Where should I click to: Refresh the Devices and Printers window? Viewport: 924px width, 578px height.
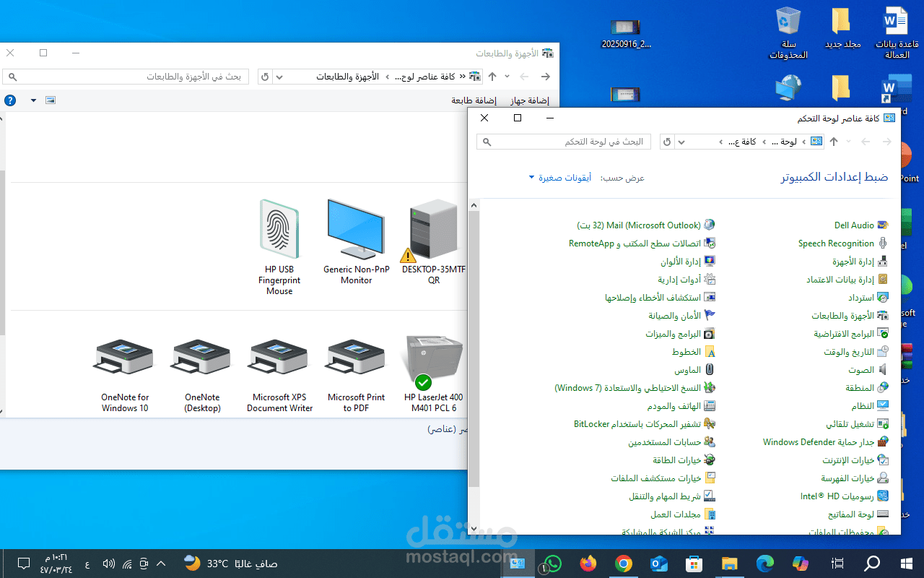tap(265, 77)
